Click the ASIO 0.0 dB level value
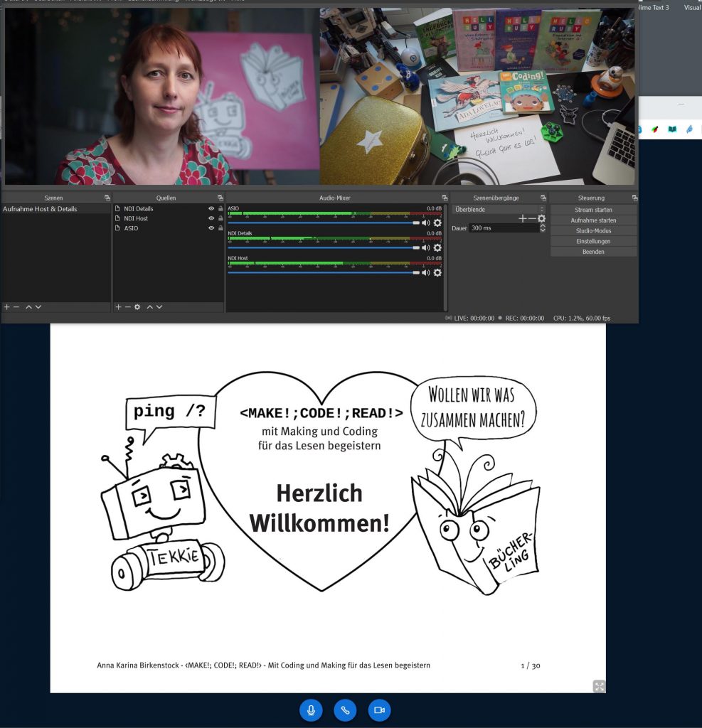This screenshot has width=702, height=728. 434,208
